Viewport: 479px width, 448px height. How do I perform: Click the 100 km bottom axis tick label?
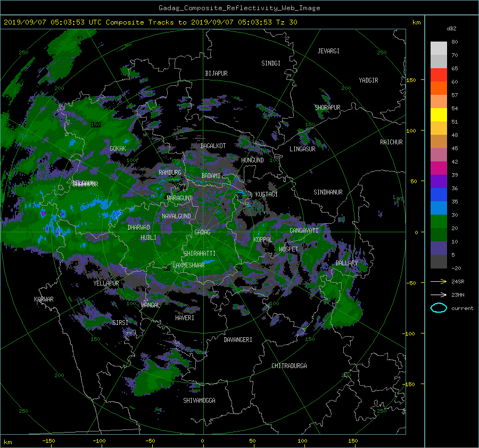click(302, 441)
